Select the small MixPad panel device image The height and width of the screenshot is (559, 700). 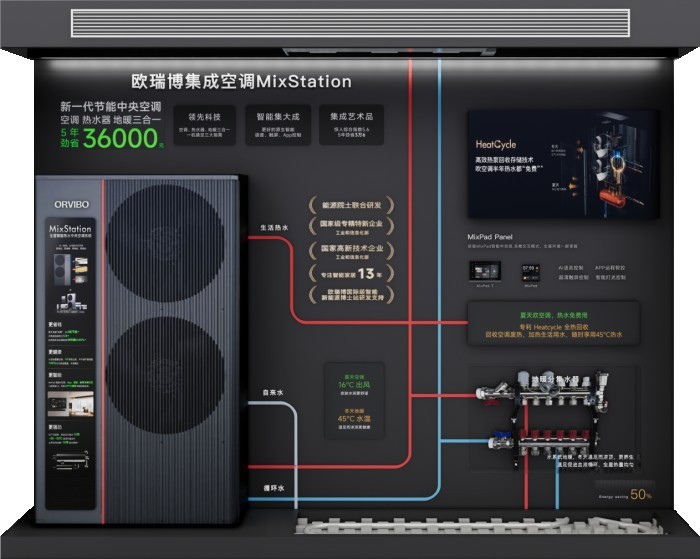click(530, 271)
